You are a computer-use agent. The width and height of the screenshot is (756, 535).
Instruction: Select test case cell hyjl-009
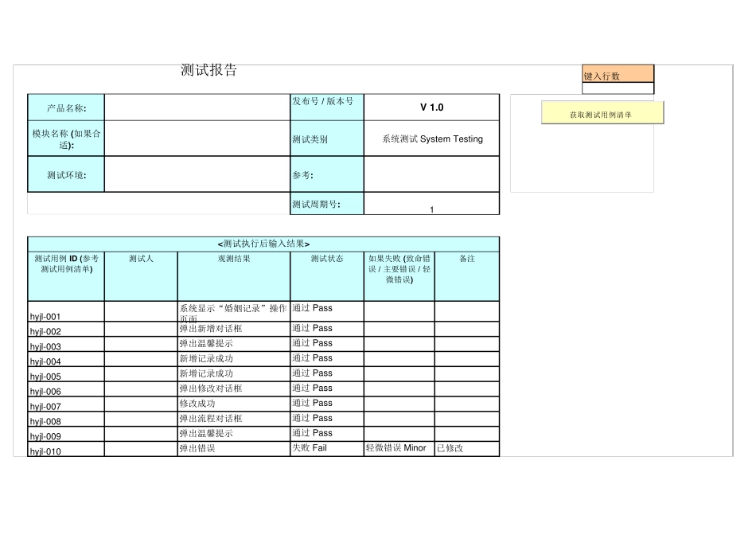(x=66, y=434)
